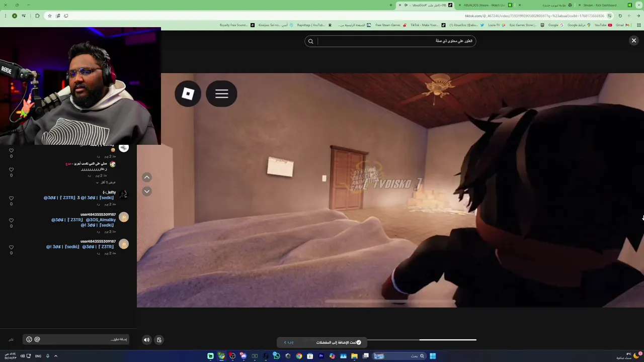Click the search magnifier icon

pos(310,41)
